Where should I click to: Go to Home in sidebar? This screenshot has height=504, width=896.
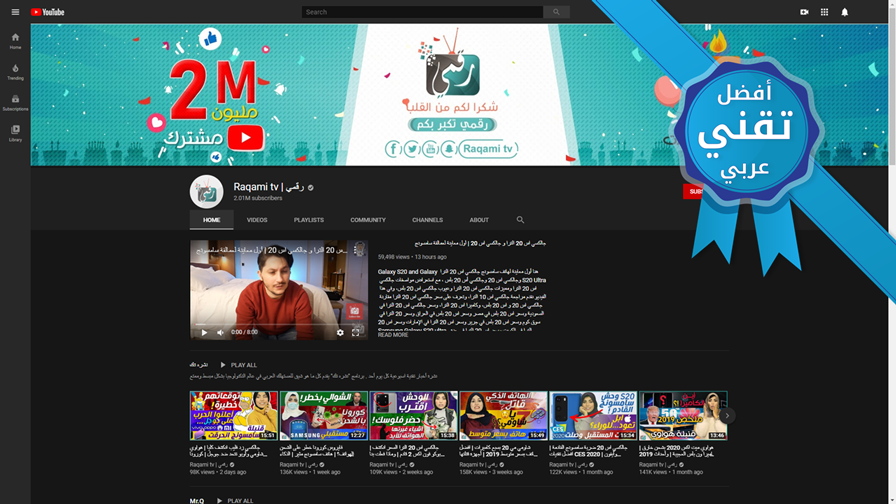pos(15,41)
